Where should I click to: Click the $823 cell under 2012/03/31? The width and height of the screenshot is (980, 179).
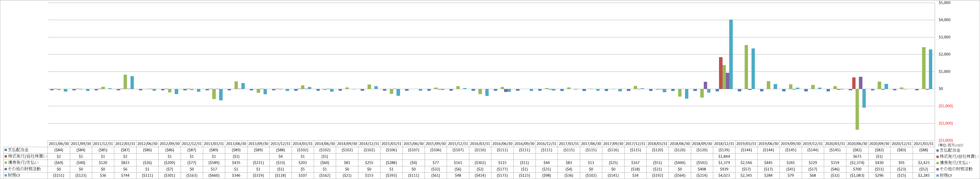(x=125, y=163)
